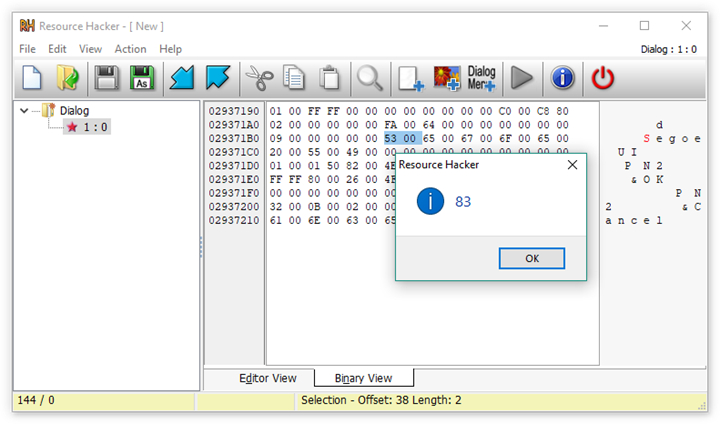Close the Resource Hacker message popup
The height and width of the screenshot is (424, 720).
(x=572, y=164)
